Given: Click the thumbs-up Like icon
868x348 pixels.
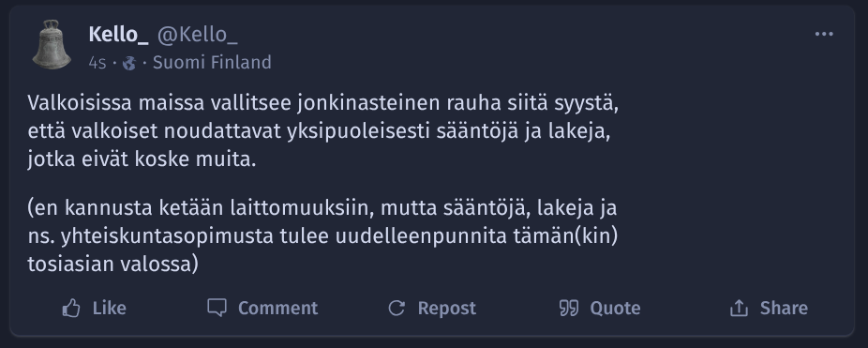Looking at the screenshot, I should click(71, 308).
